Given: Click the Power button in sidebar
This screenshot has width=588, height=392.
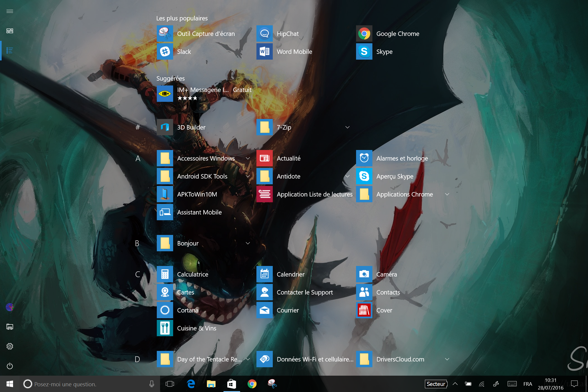Looking at the screenshot, I should click(10, 366).
